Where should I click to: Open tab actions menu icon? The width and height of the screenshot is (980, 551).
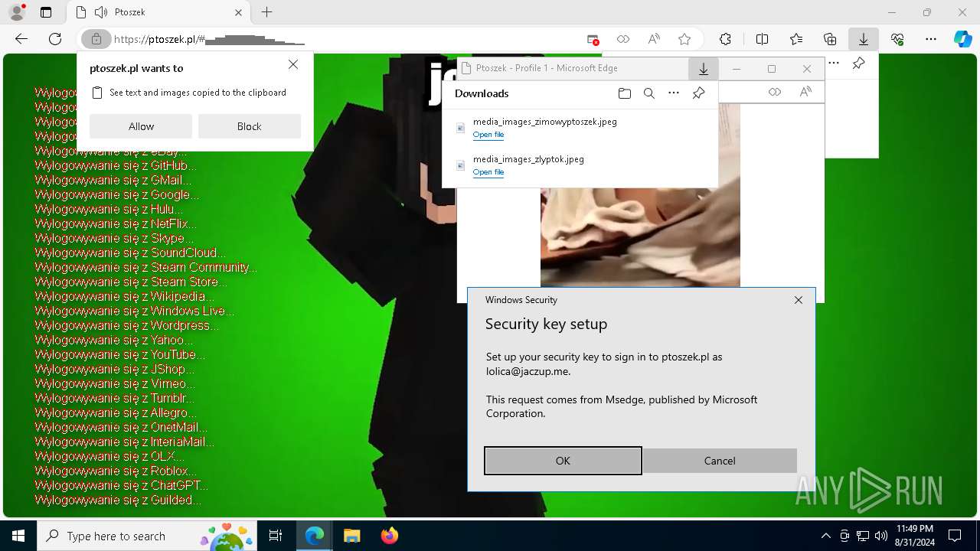pos(46,12)
